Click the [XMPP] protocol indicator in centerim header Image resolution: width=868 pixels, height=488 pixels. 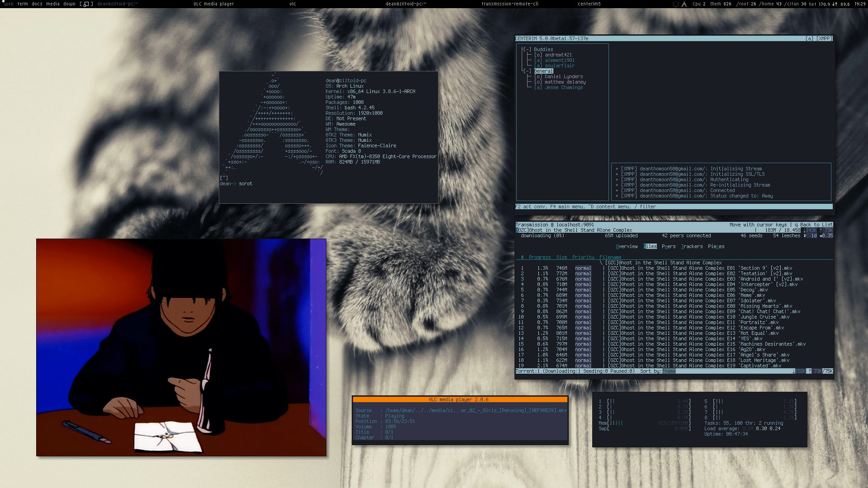[x=825, y=38]
